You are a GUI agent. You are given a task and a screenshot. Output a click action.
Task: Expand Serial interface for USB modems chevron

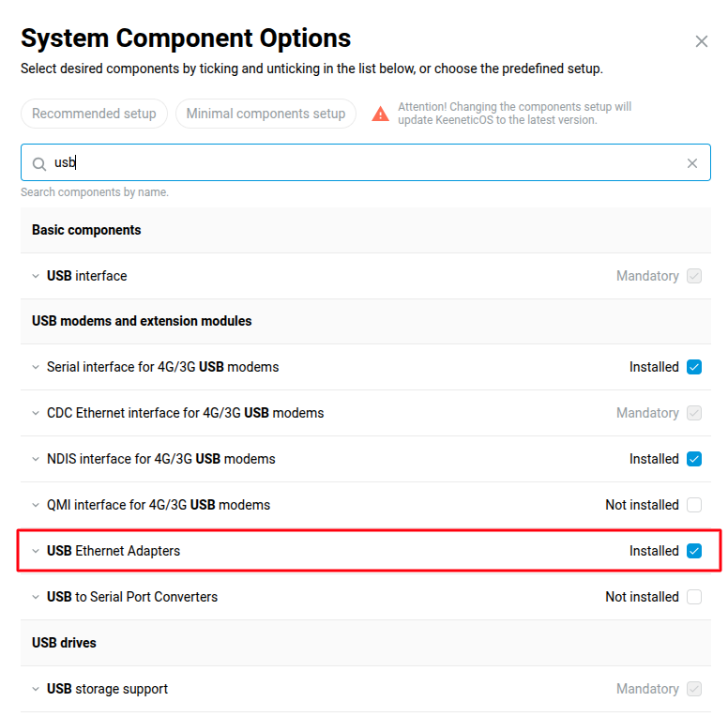click(x=36, y=367)
